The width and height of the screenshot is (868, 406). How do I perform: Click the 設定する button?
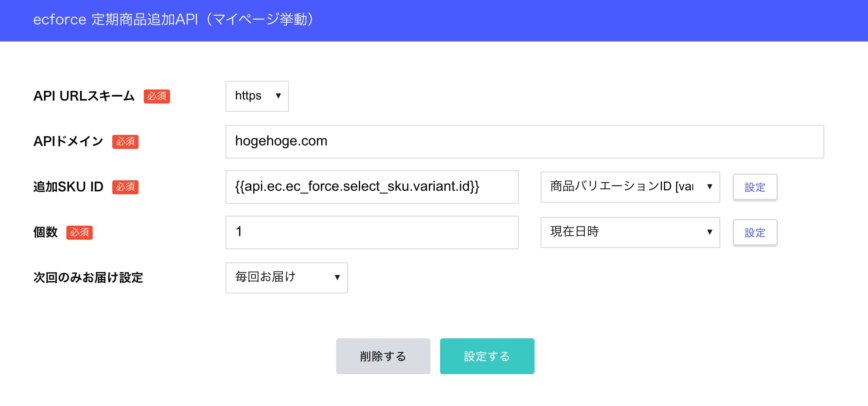[x=487, y=356]
